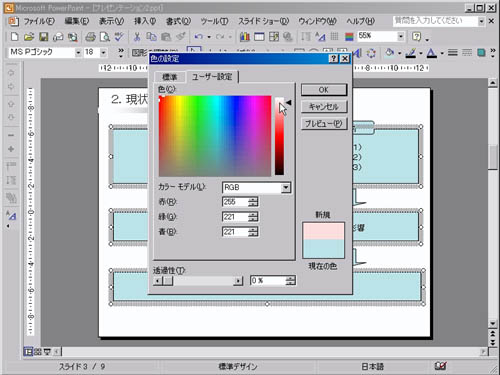Open the Fill Color dropdown arrow
500x375 pixels.
399,53
